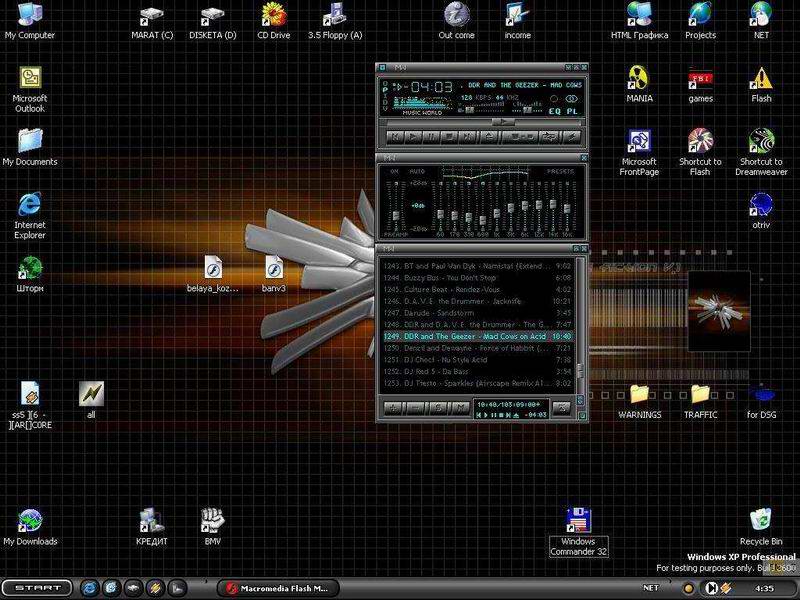Select playlist track 1251 DJ Choci - Nu Style Acid
This screenshot has width=800, height=600.
point(477,360)
